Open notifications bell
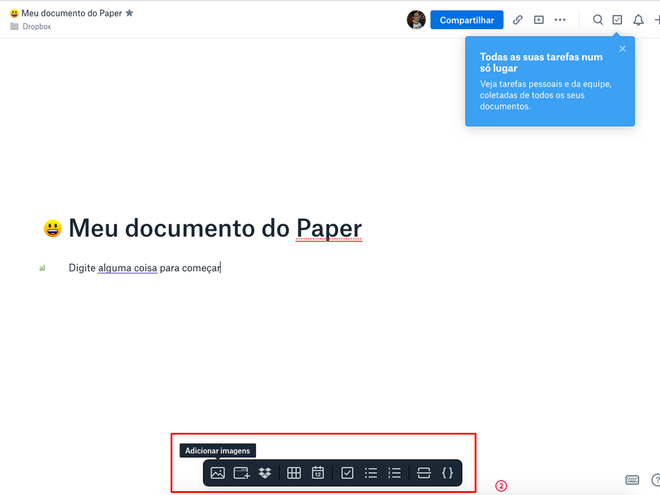 (639, 20)
